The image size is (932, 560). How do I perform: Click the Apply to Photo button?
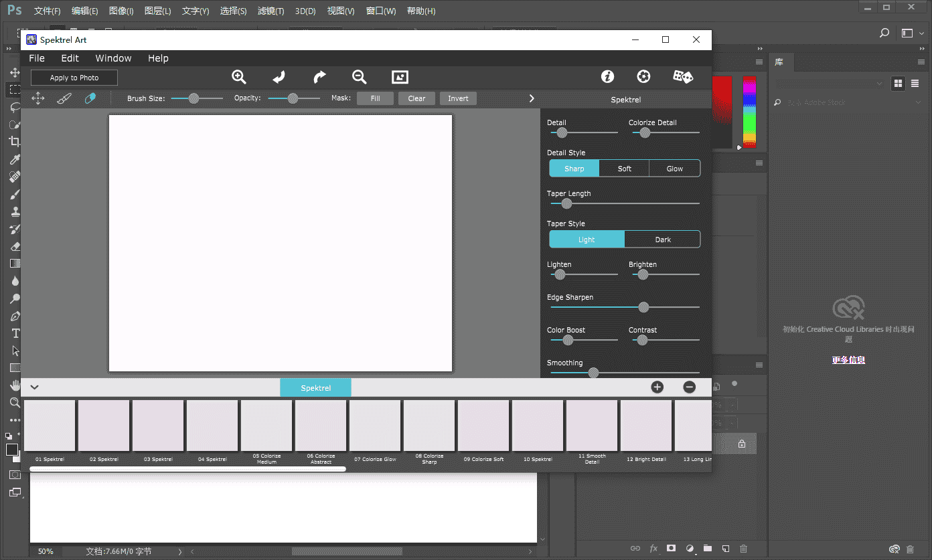74,78
